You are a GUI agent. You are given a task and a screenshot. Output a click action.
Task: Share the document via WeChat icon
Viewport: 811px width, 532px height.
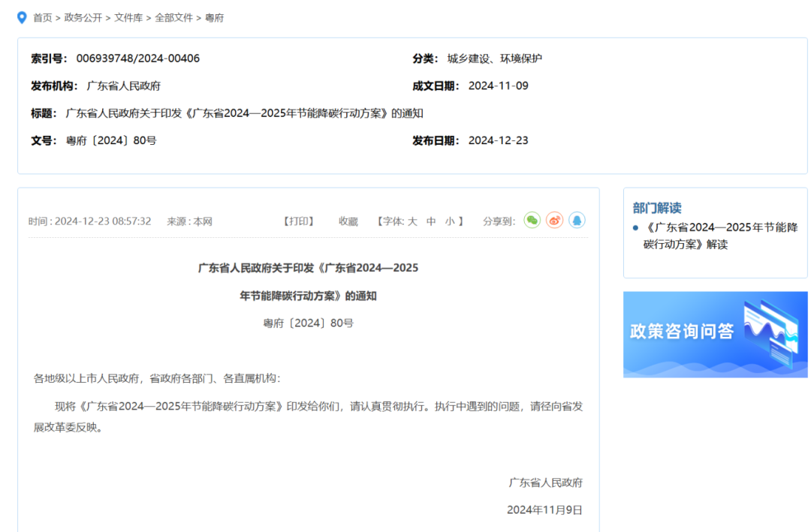(532, 221)
